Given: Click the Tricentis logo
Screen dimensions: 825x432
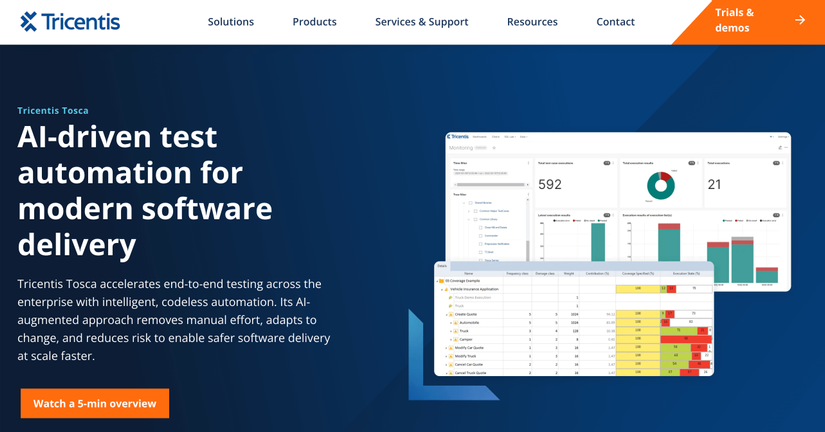Looking at the screenshot, I should [70, 22].
